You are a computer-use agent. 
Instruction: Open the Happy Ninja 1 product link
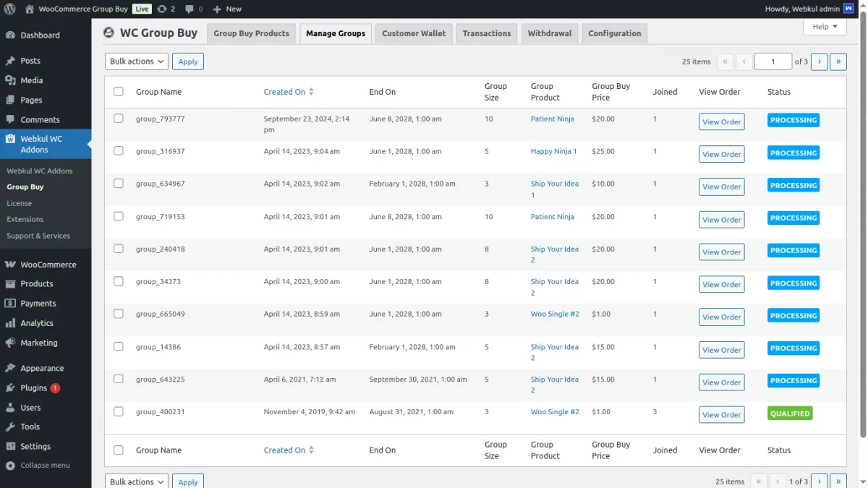(x=552, y=151)
